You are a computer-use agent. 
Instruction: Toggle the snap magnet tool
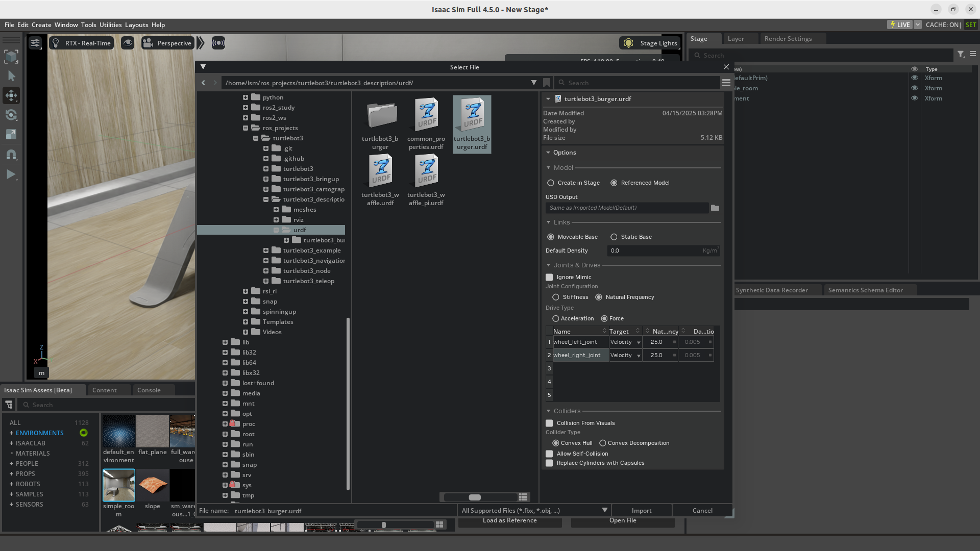tap(11, 155)
